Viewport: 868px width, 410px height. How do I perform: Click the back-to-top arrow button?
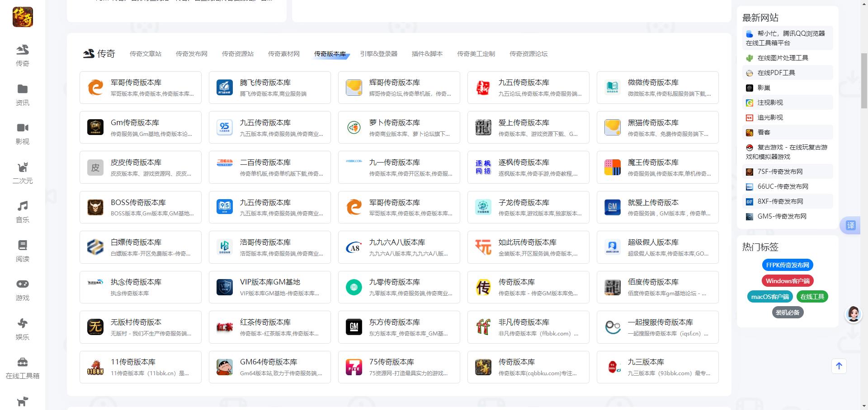point(839,366)
